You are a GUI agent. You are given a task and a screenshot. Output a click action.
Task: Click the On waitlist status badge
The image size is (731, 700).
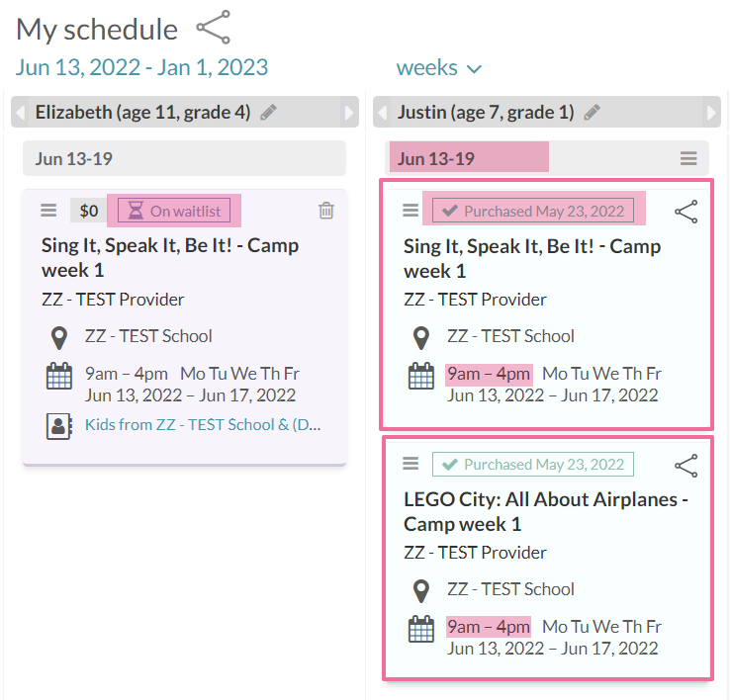(x=174, y=211)
